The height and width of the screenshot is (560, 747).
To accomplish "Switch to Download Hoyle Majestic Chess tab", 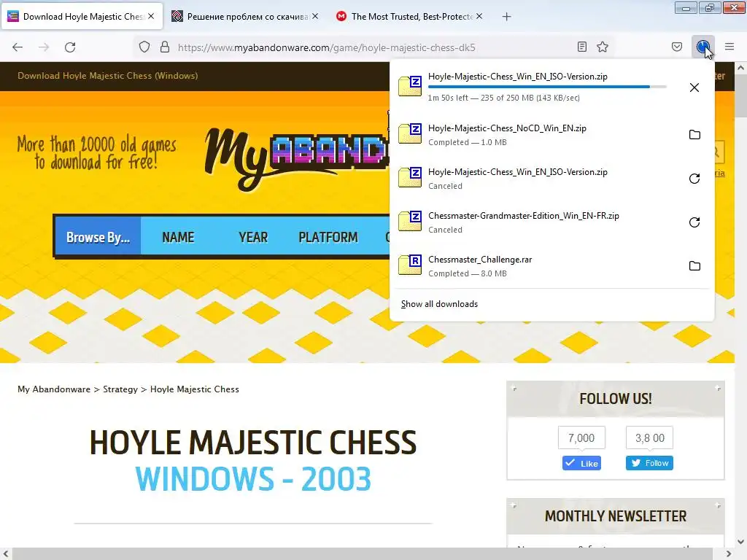I will click(x=82, y=16).
